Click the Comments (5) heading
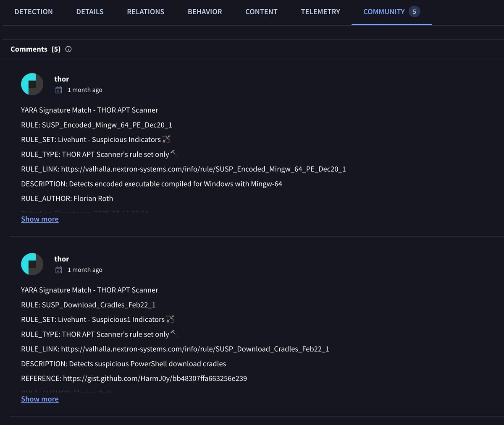The width and height of the screenshot is (504, 425). tap(35, 49)
